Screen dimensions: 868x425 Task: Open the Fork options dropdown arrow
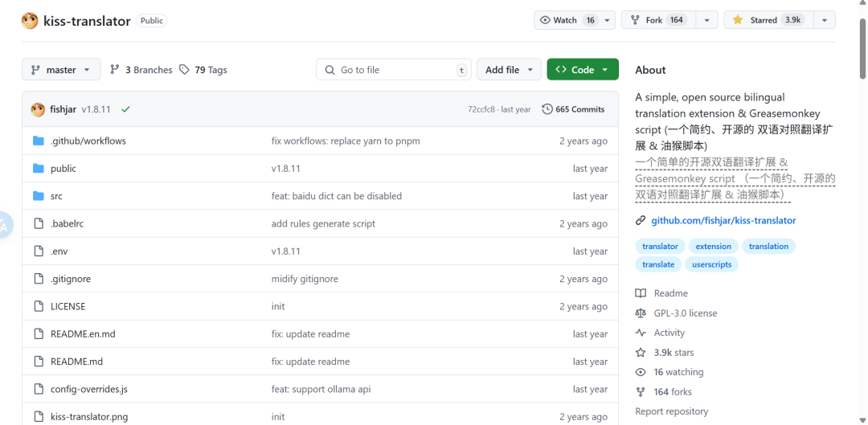(x=706, y=20)
